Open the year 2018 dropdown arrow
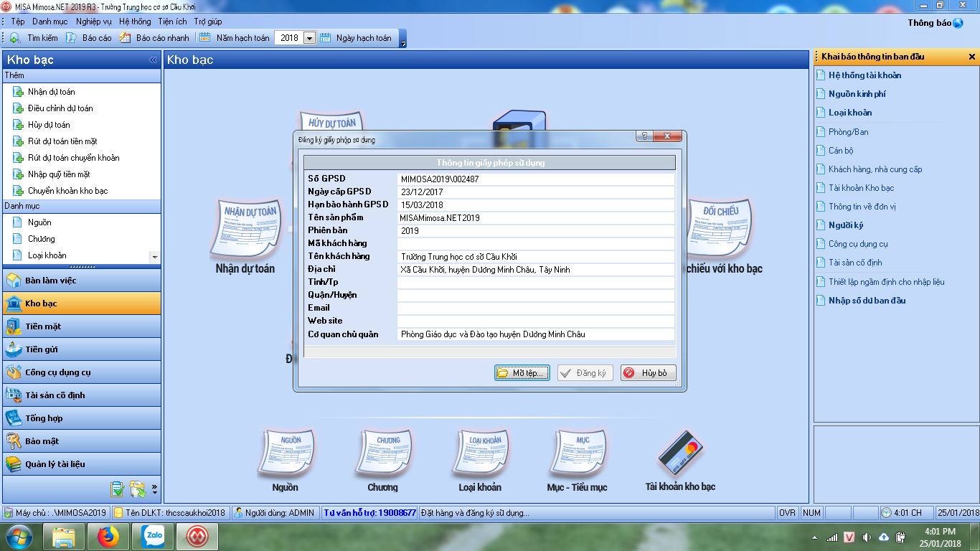The height and width of the screenshot is (551, 980). tap(309, 38)
